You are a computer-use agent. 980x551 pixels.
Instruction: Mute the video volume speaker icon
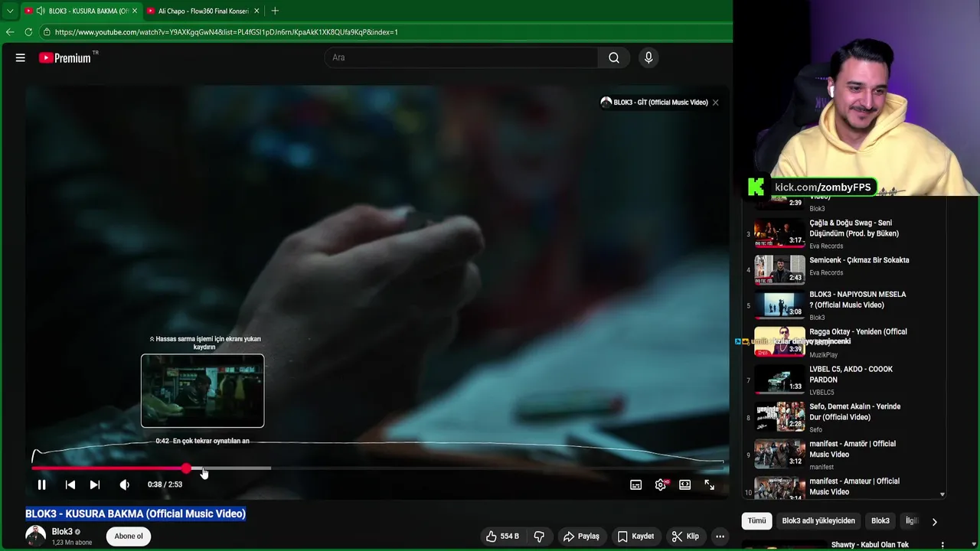(x=124, y=484)
